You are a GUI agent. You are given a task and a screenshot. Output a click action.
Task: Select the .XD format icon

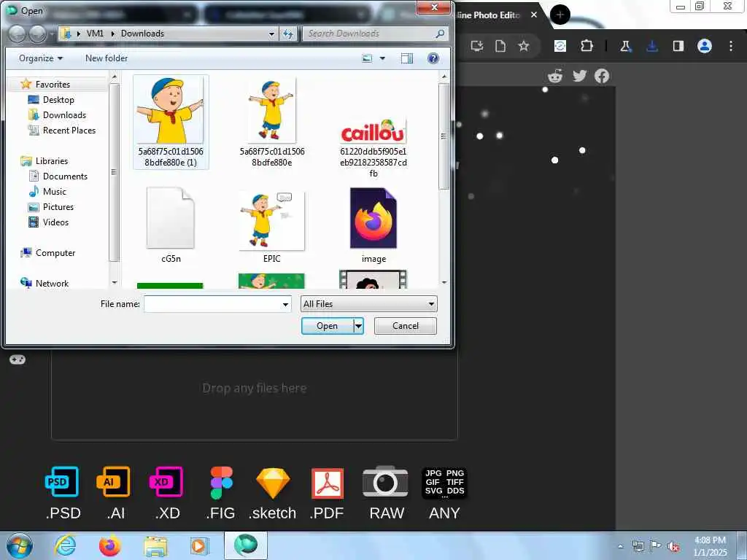coord(166,482)
